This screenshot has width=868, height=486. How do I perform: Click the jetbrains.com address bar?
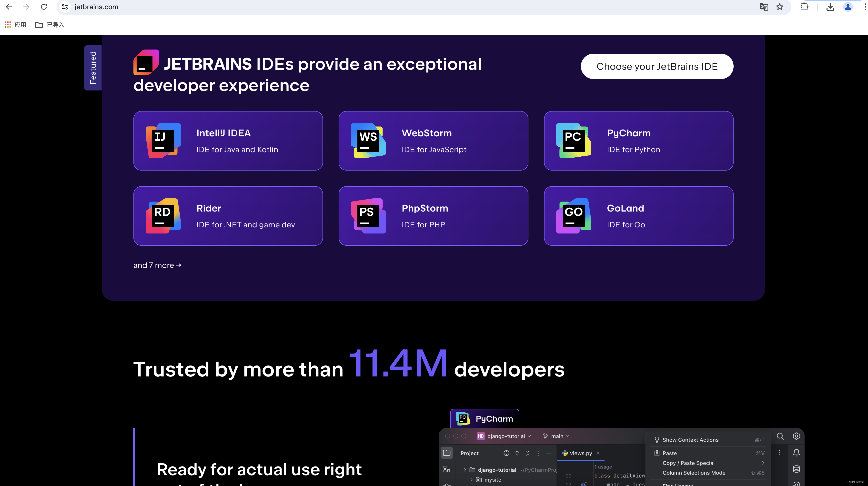pos(96,7)
